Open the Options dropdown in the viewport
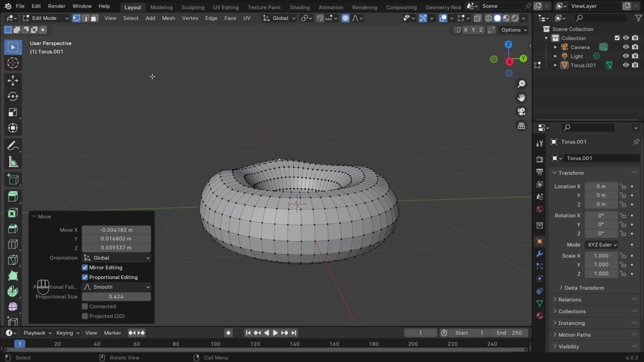 click(x=514, y=30)
